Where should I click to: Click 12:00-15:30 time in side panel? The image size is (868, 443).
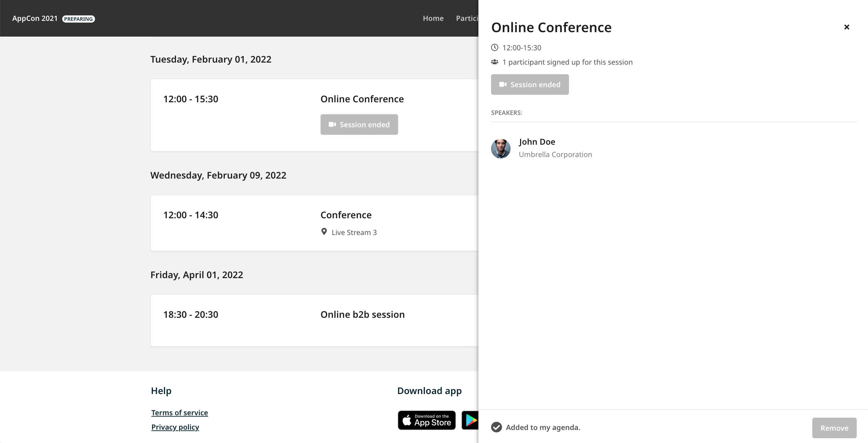click(x=521, y=48)
